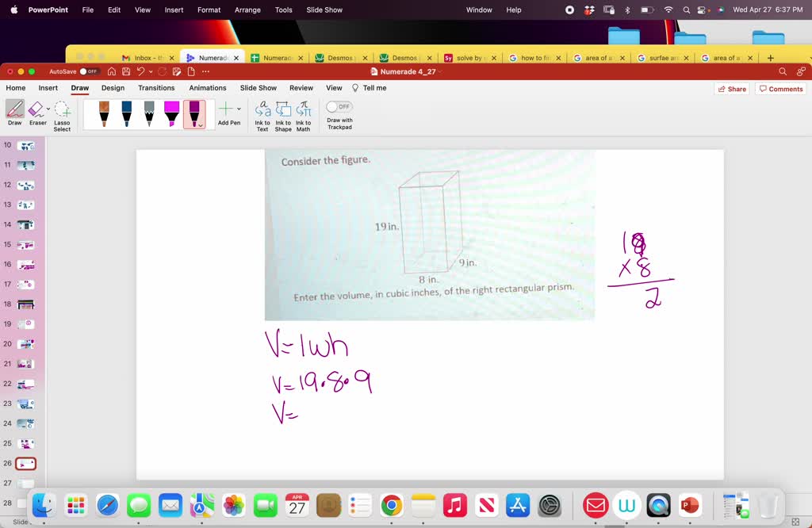Toggle the AutoSave switch
This screenshot has width=812, height=528.
(90, 71)
